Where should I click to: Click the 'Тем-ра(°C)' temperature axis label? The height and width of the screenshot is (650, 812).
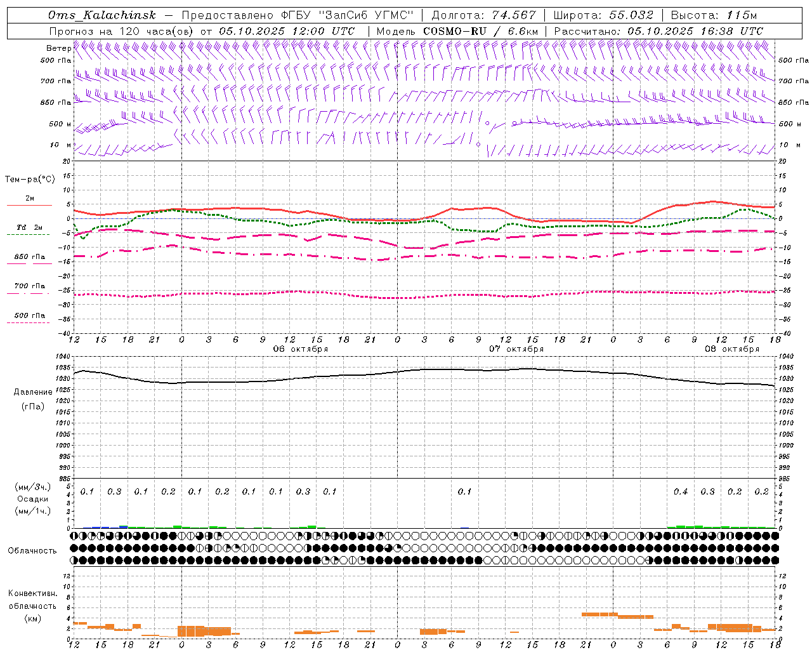(x=30, y=180)
